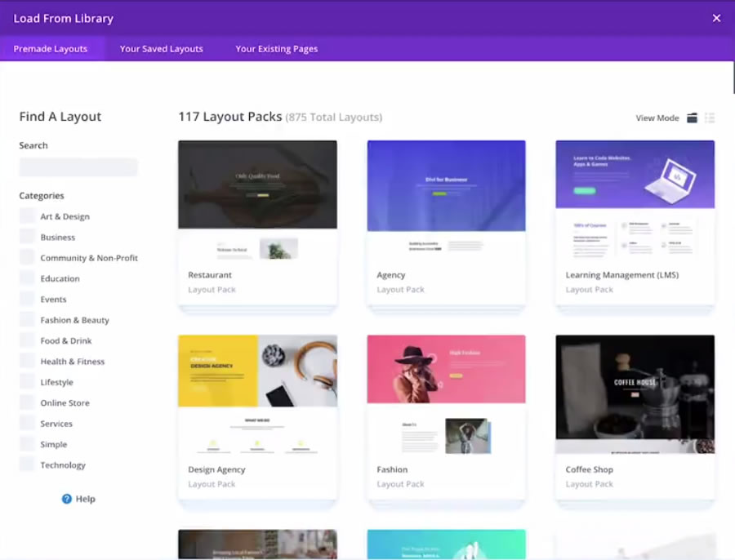Select the Learning Management (LMS) thumbnail
735x560 pixels.
pos(635,200)
